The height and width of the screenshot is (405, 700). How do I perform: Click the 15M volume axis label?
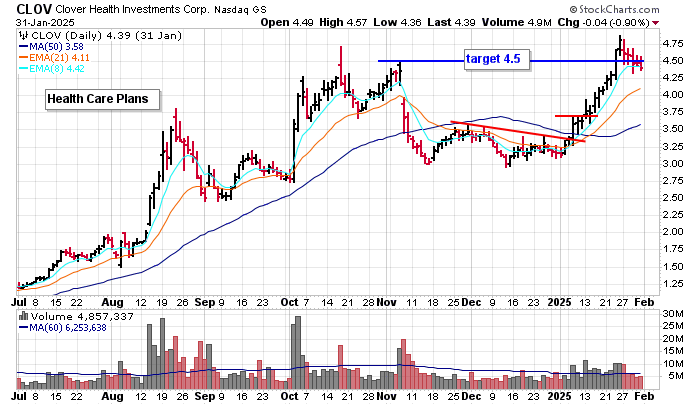(x=673, y=351)
